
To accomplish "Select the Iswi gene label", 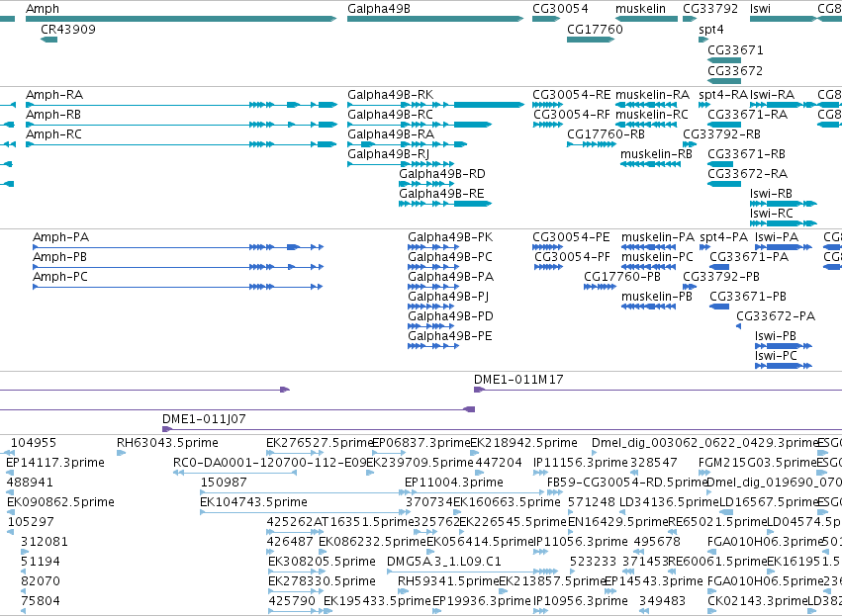I will pyautogui.click(x=761, y=9).
